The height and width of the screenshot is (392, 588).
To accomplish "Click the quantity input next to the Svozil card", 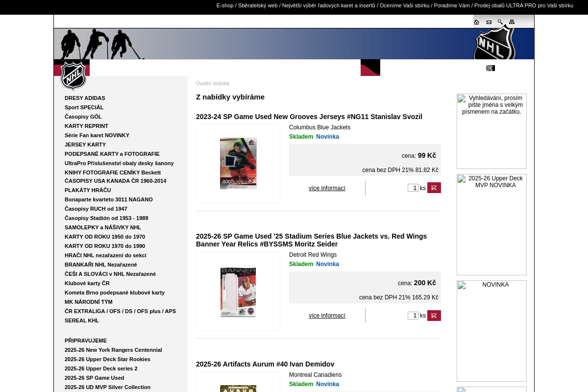I will click(413, 188).
